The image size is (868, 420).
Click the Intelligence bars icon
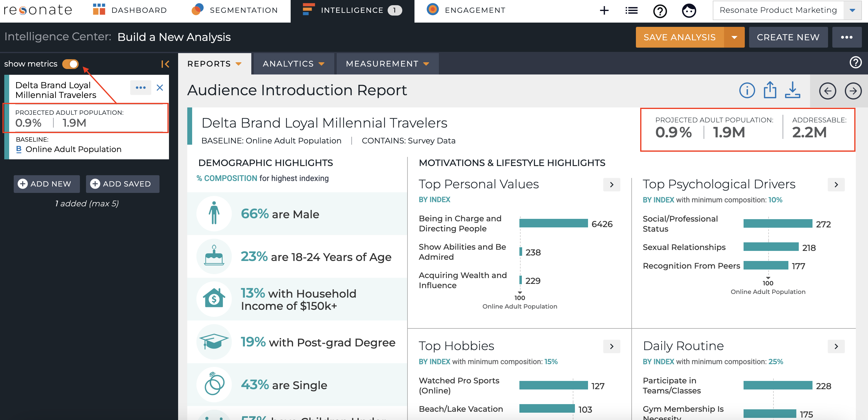tap(308, 9)
